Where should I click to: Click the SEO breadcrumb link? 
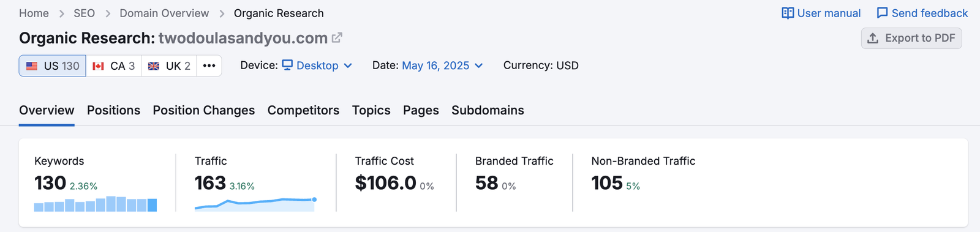[84, 13]
